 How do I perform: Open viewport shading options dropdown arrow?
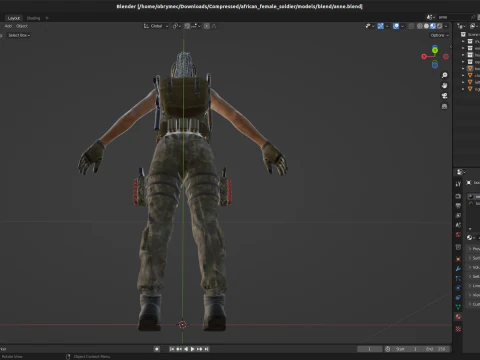(446, 26)
